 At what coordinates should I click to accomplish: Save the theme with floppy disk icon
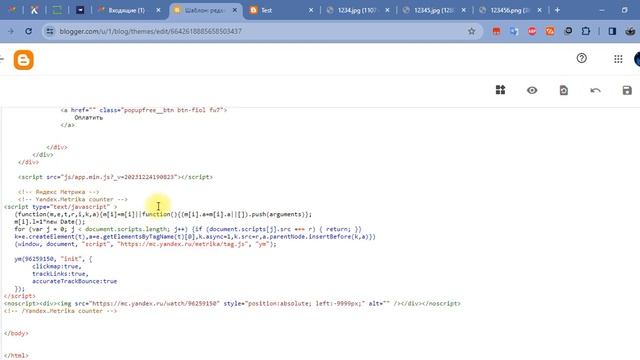[627, 90]
